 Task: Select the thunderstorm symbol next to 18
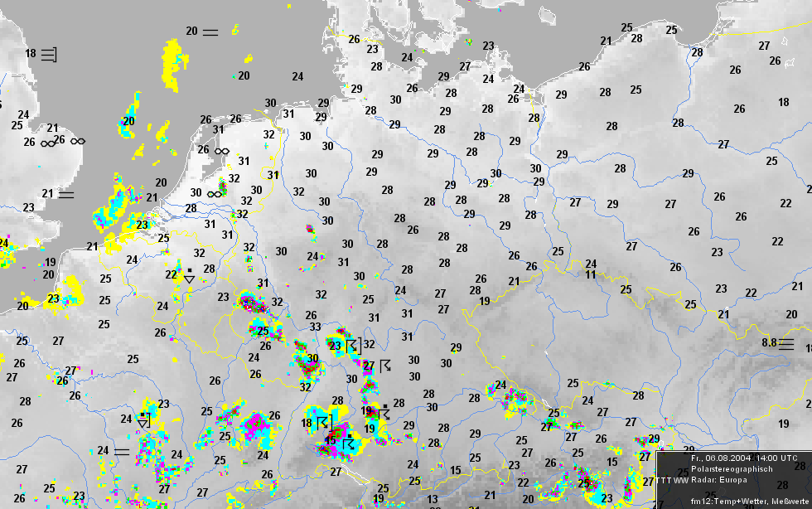pos(324,423)
